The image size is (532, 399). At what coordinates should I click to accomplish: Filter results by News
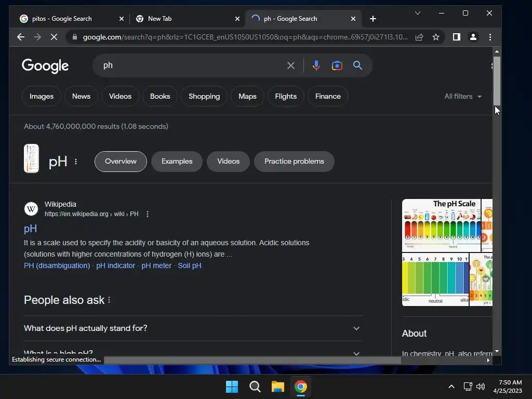click(x=81, y=96)
